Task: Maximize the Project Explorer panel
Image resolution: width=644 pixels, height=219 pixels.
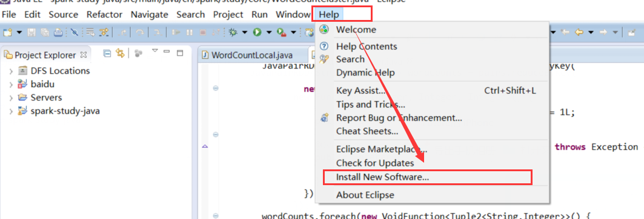Action: (179, 53)
